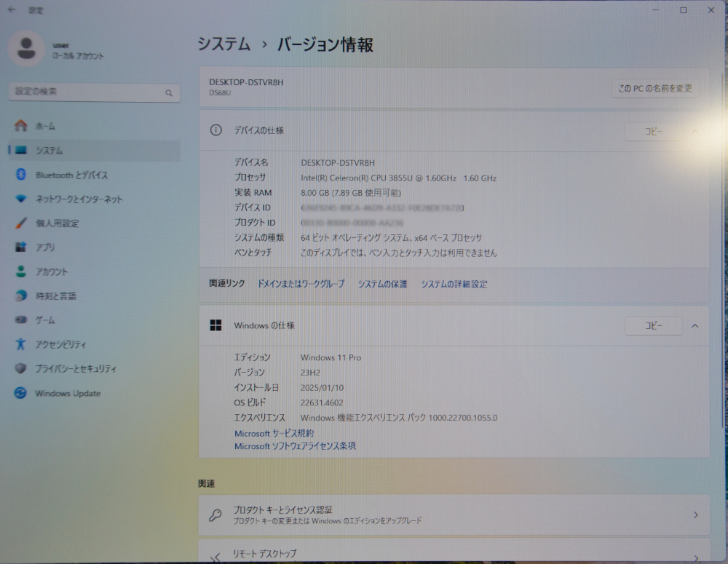Screen dimensions: 728x564
Task: Click processor value Intel Celeron 3855U
Action: 398,178
